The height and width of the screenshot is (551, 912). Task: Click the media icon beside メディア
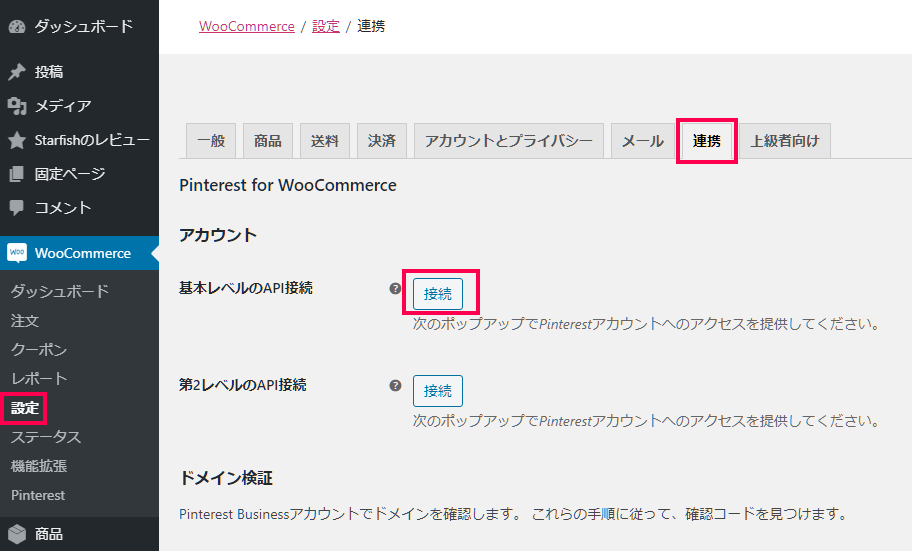17,105
